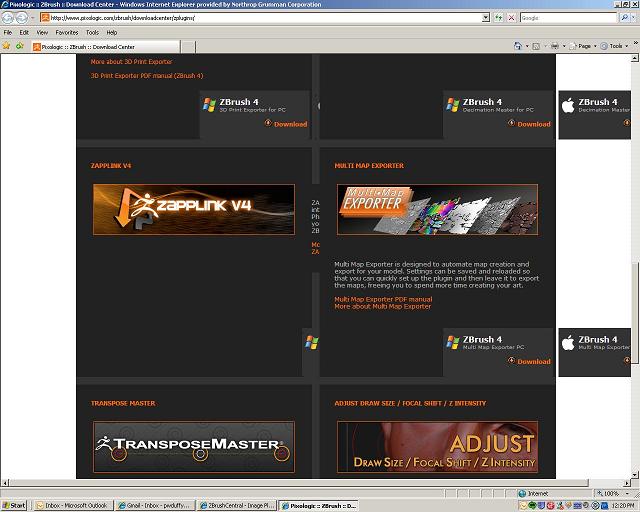Click the Tools gear command bar icon
The height and width of the screenshot is (512, 640).
(604, 46)
